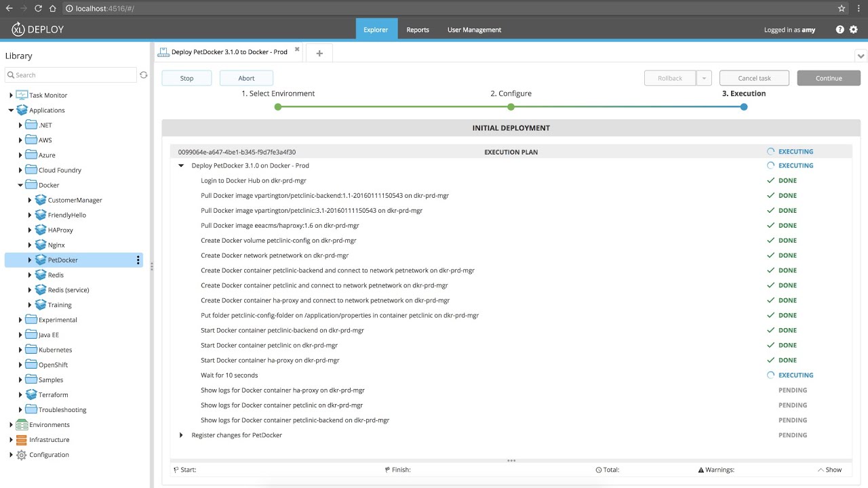Collapse the Docker folder node

click(20, 185)
